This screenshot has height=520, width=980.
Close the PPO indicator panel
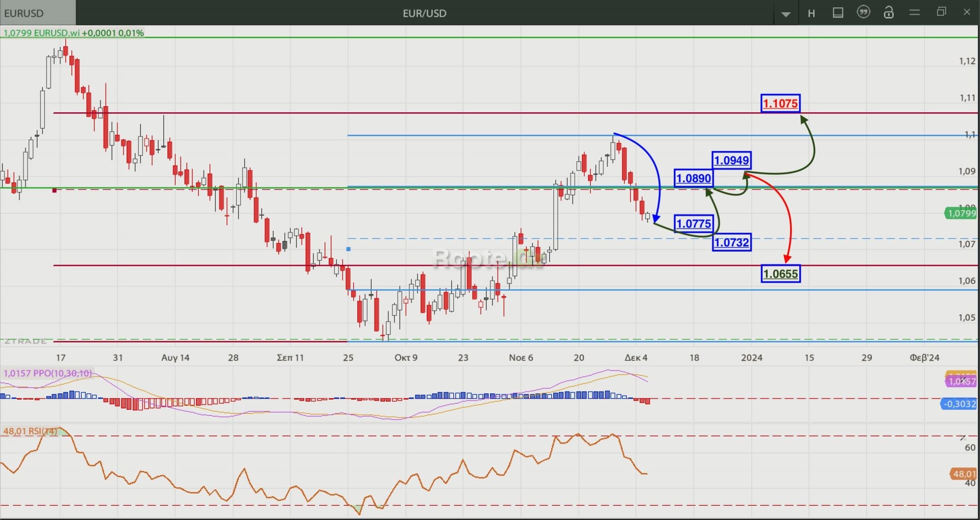(963, 380)
